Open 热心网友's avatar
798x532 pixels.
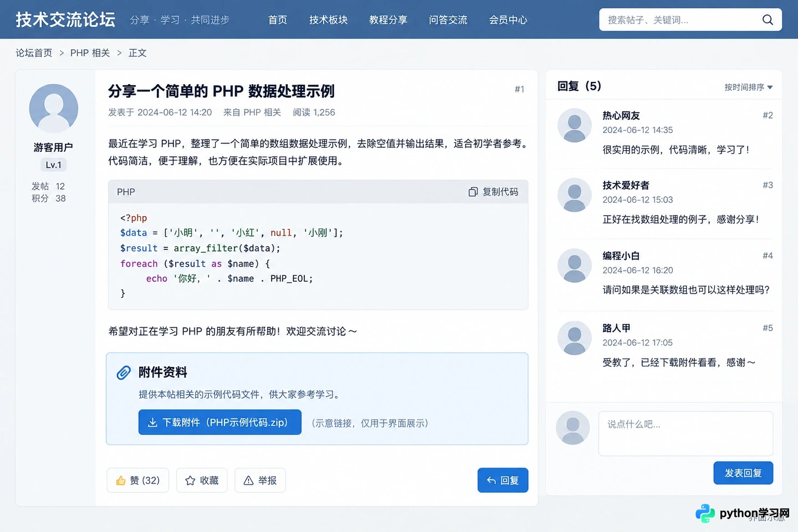click(x=575, y=125)
